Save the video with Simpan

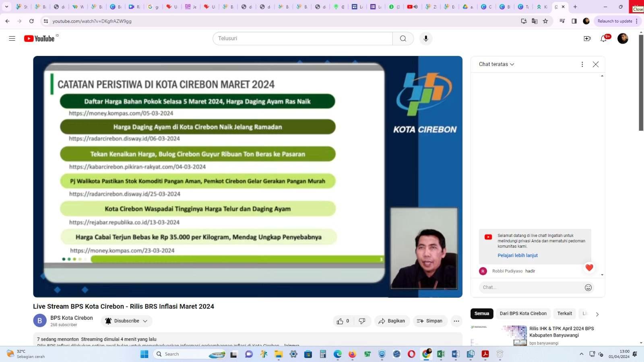[x=429, y=321]
